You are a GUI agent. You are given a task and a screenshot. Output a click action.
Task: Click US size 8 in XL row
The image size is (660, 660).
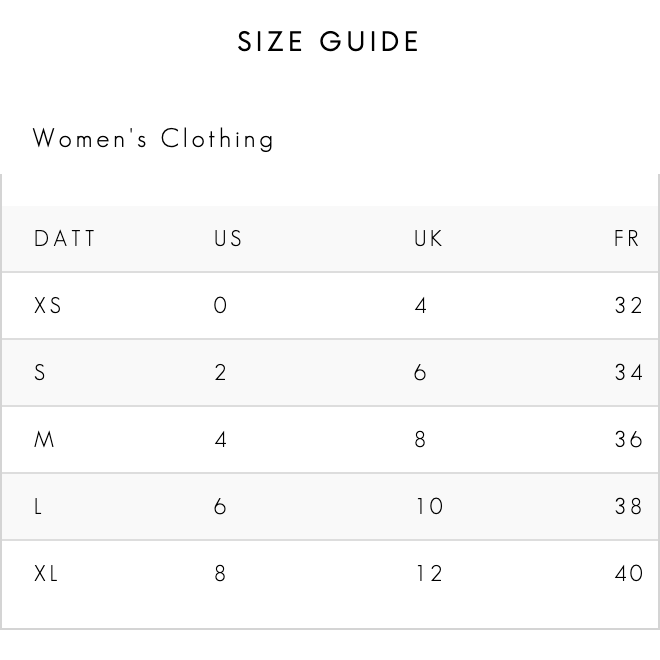[220, 573]
